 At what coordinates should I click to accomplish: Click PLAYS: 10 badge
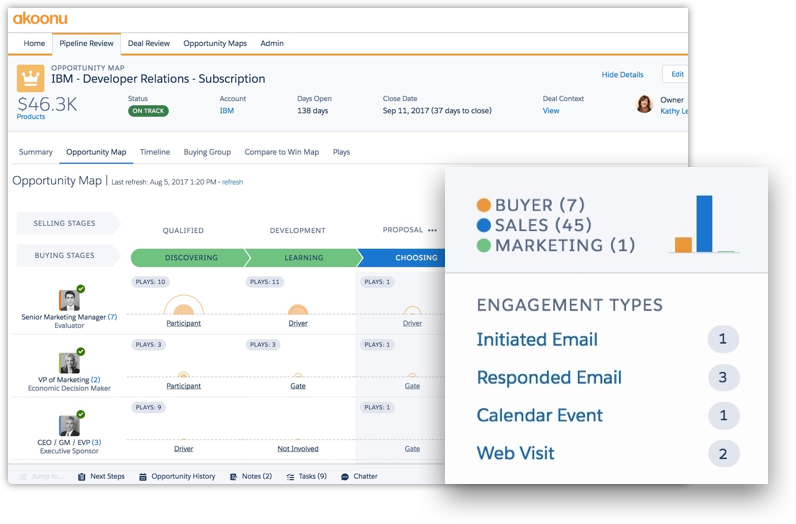pyautogui.click(x=150, y=282)
